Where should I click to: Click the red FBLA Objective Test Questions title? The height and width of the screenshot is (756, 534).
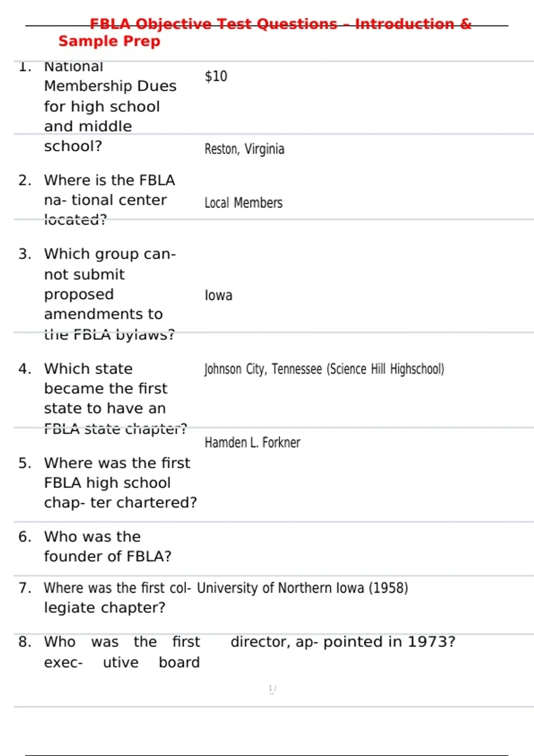[x=265, y=32]
